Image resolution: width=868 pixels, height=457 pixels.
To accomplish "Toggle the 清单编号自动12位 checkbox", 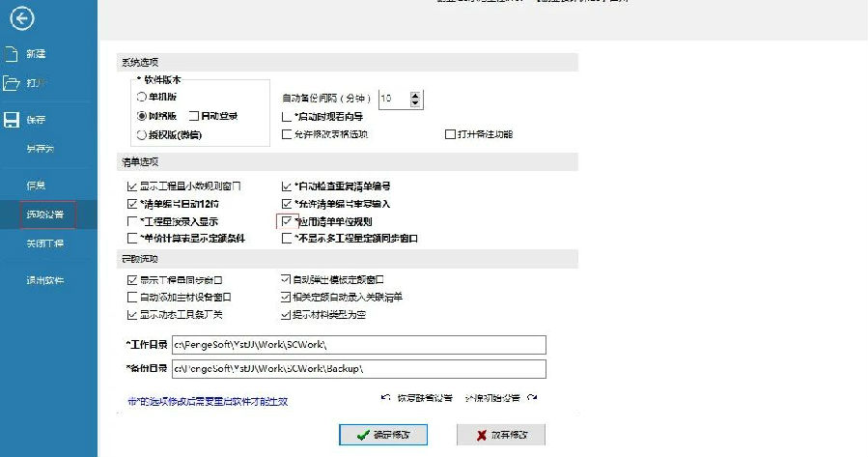I will point(132,204).
